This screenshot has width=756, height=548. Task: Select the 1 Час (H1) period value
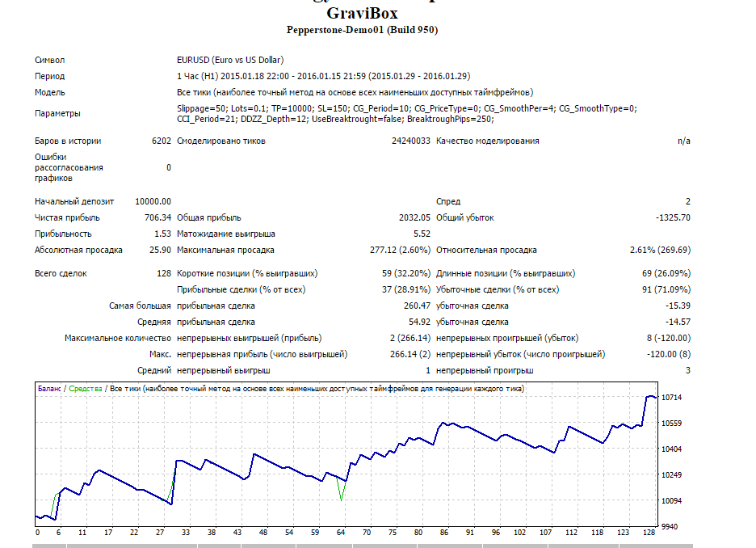323,76
